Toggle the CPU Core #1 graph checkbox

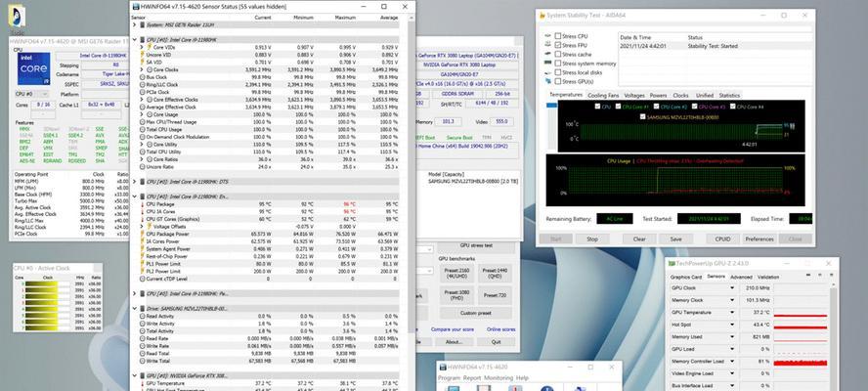(619, 107)
